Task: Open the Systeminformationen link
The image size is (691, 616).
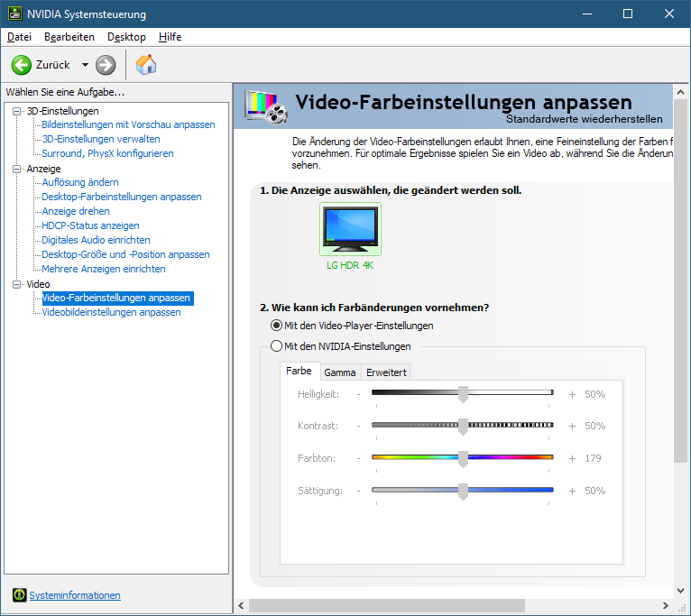Action: click(x=75, y=595)
